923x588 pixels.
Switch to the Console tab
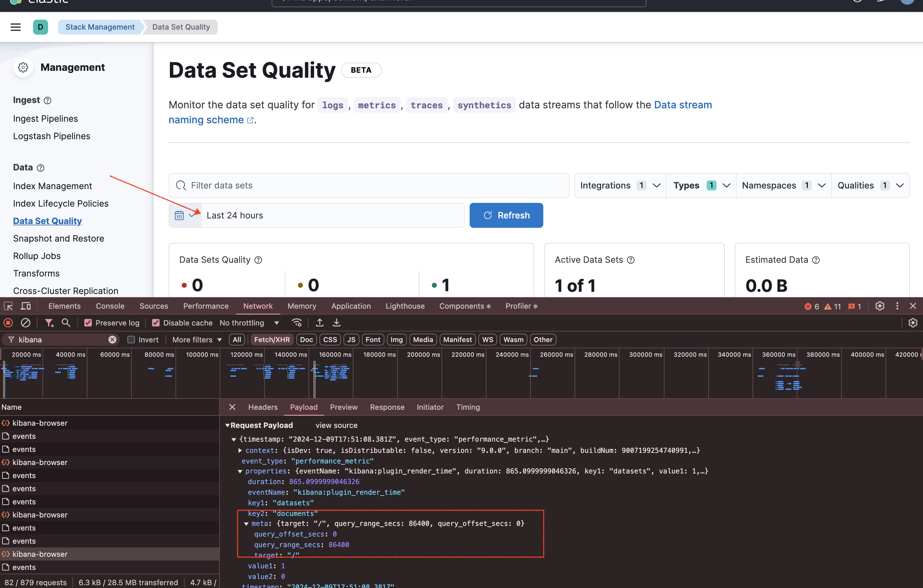pyautogui.click(x=110, y=306)
